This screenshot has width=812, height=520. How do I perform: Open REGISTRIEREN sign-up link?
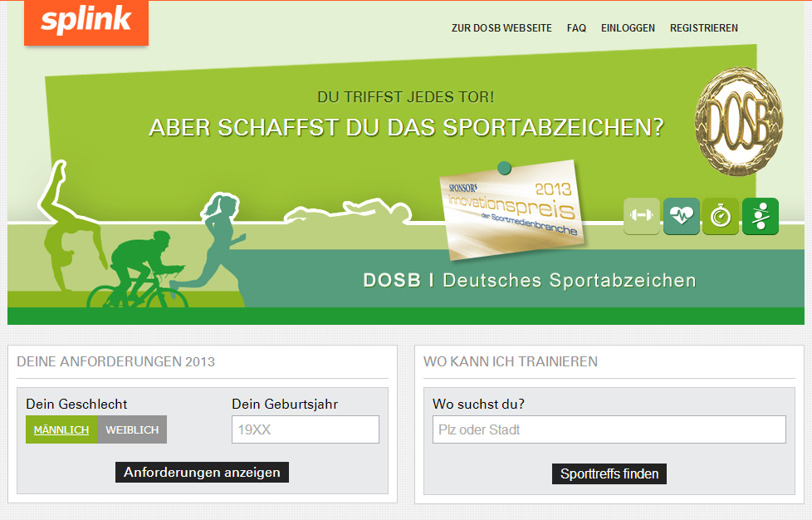pos(704,28)
